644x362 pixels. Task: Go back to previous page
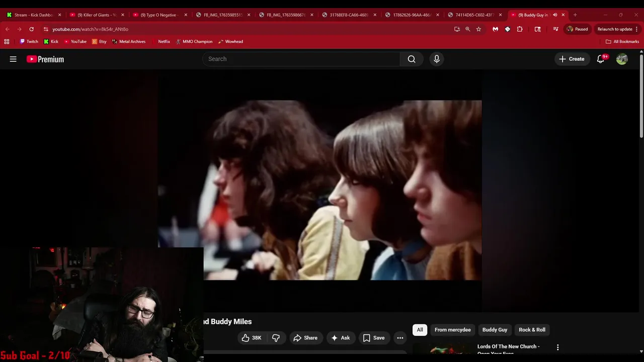tap(8, 29)
